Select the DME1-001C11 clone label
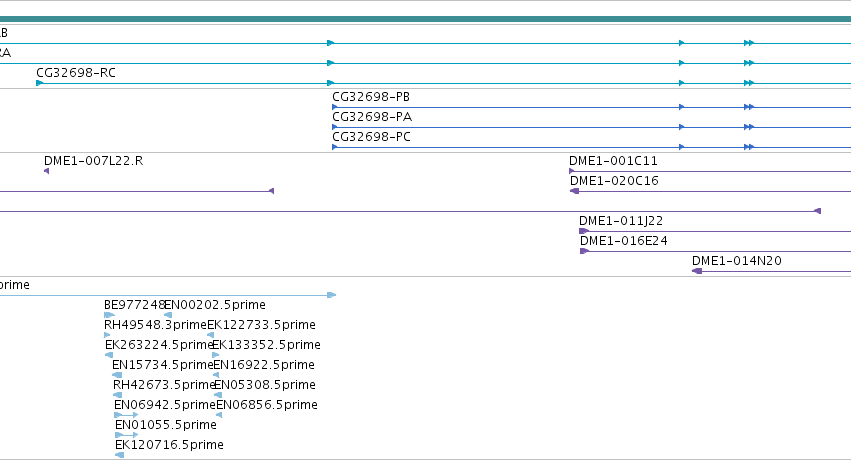851x460 pixels. click(613, 161)
